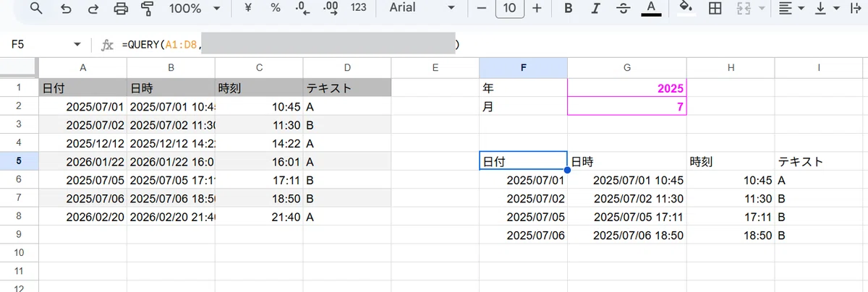Select cell H8 with 17:11
This screenshot has height=292, width=868.
pyautogui.click(x=731, y=216)
